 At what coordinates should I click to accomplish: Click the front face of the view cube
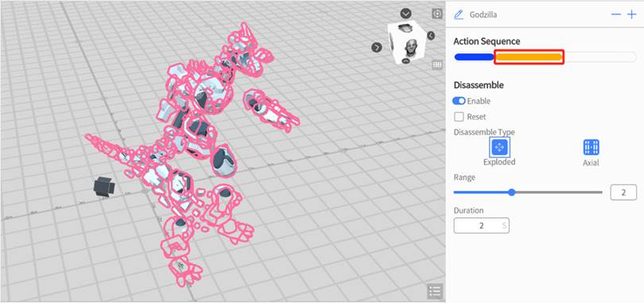(x=410, y=49)
